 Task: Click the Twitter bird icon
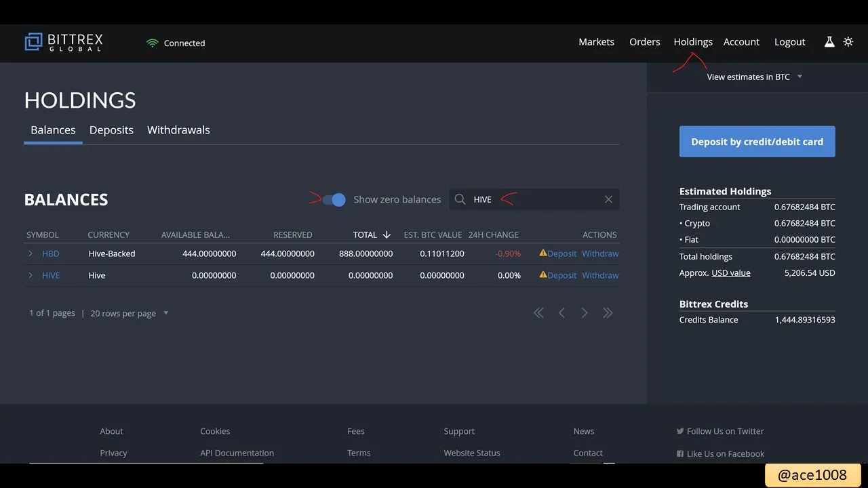680,431
